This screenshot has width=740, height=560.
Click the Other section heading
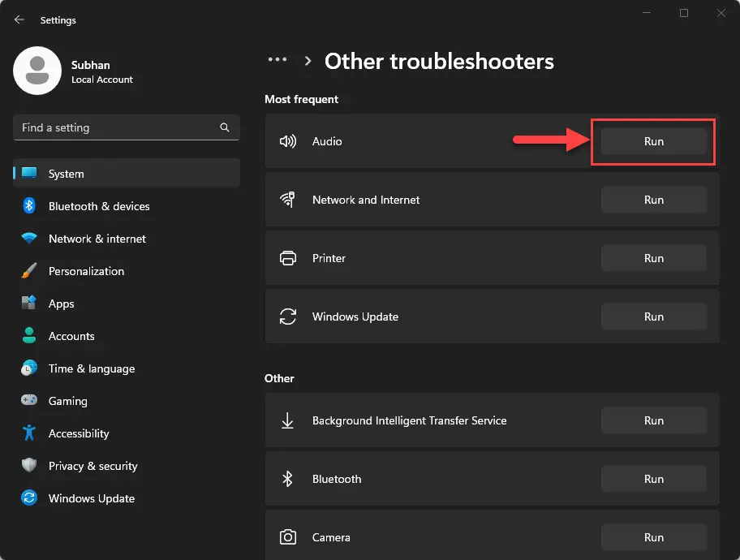click(x=279, y=378)
